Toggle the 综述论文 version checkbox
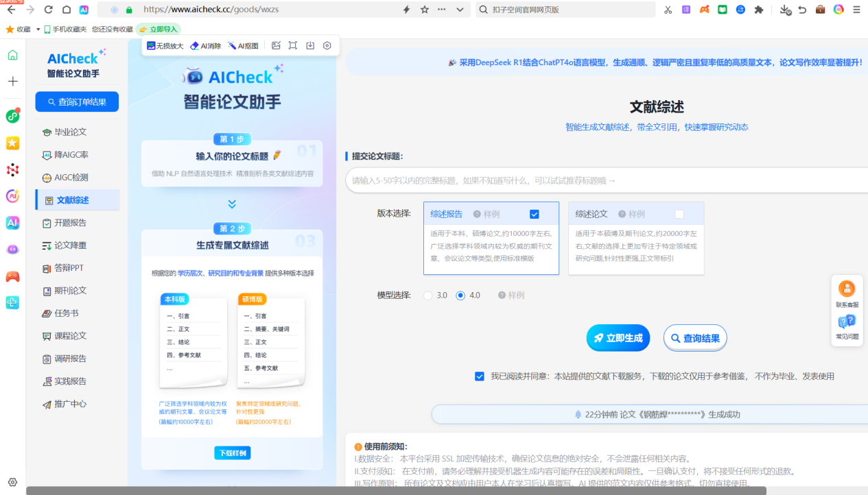868x495 pixels. (x=679, y=214)
